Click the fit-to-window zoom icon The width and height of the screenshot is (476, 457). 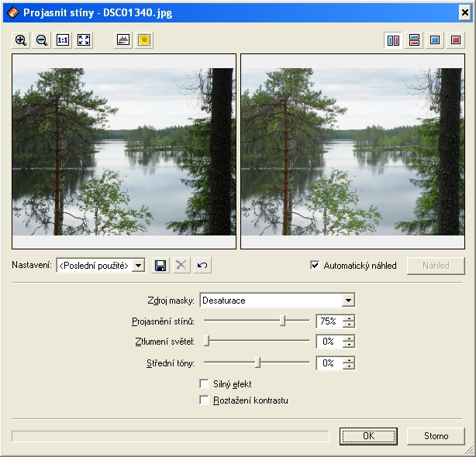click(x=84, y=40)
